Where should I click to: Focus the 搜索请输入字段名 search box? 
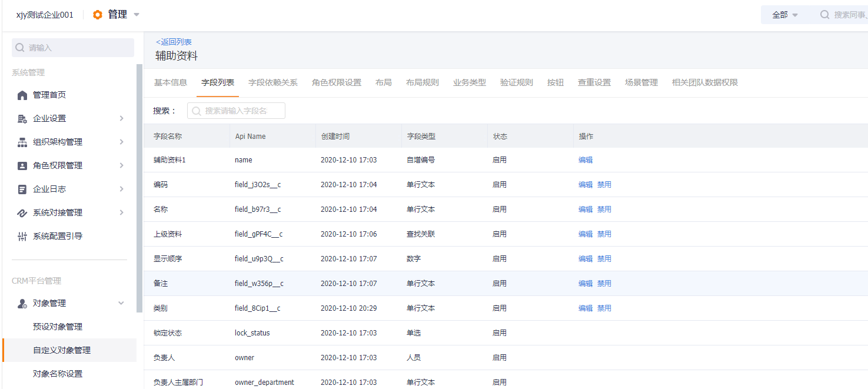[236, 111]
